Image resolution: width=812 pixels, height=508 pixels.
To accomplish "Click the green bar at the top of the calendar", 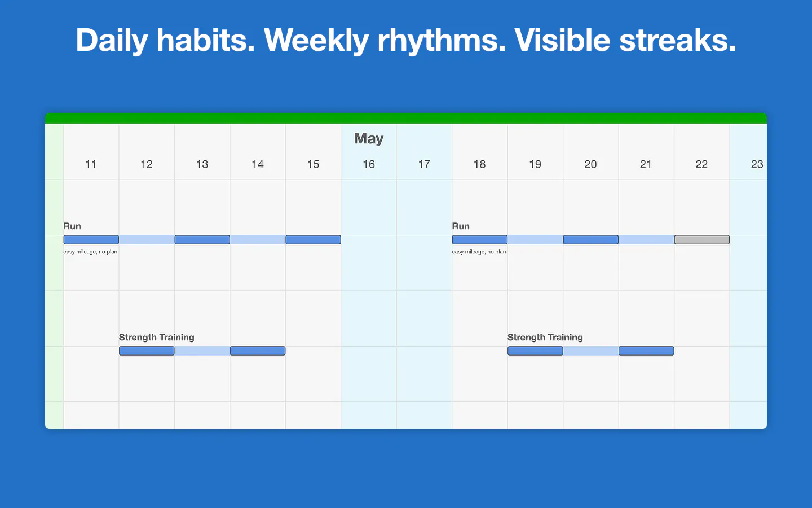I will click(406, 119).
